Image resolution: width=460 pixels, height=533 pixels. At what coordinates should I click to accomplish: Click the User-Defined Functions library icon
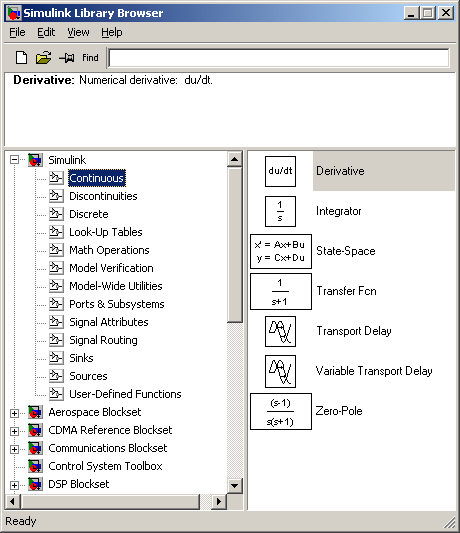56,394
